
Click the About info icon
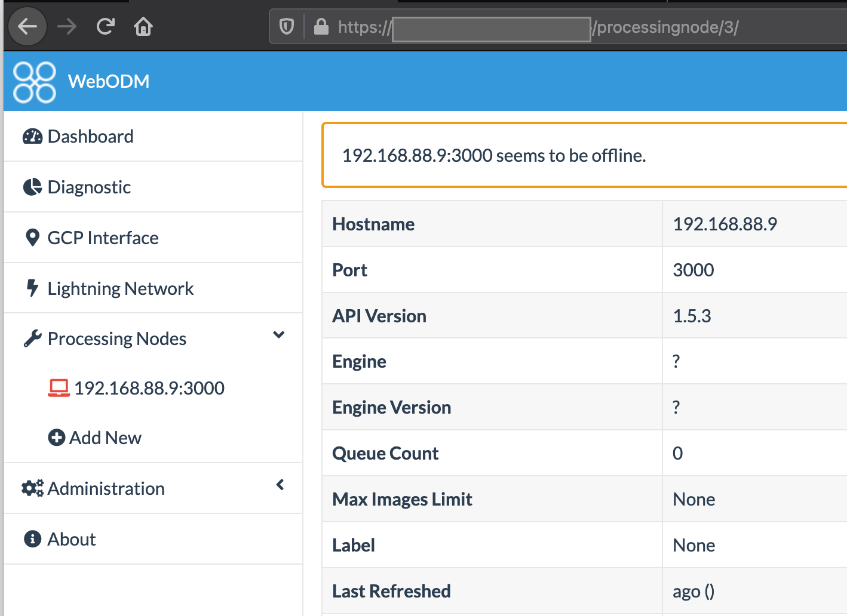pyautogui.click(x=32, y=538)
